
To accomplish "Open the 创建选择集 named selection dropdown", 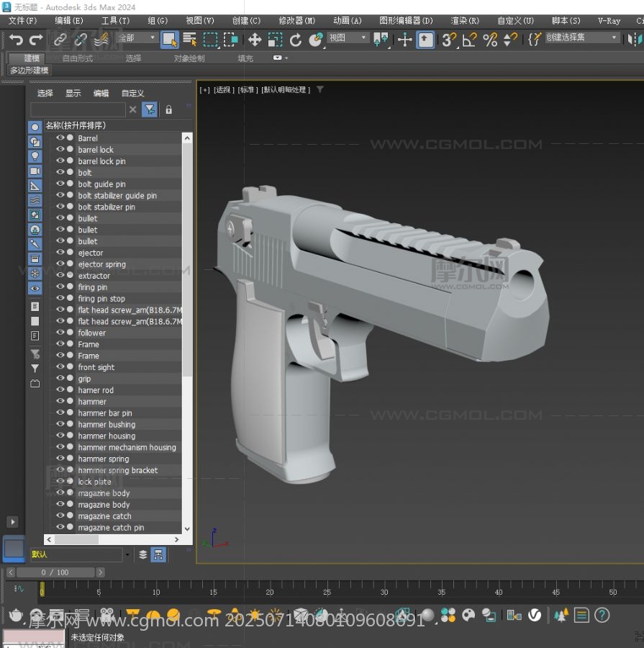I will pyautogui.click(x=582, y=37).
